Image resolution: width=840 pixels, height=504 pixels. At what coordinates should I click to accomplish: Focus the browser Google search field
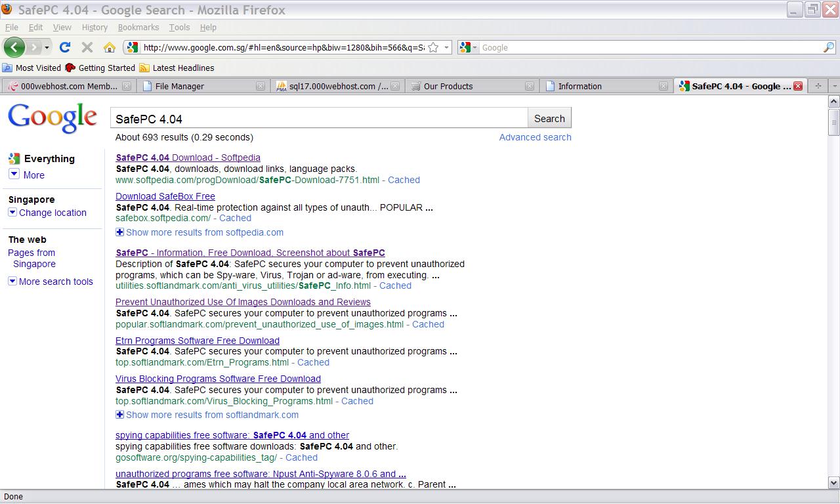point(650,47)
